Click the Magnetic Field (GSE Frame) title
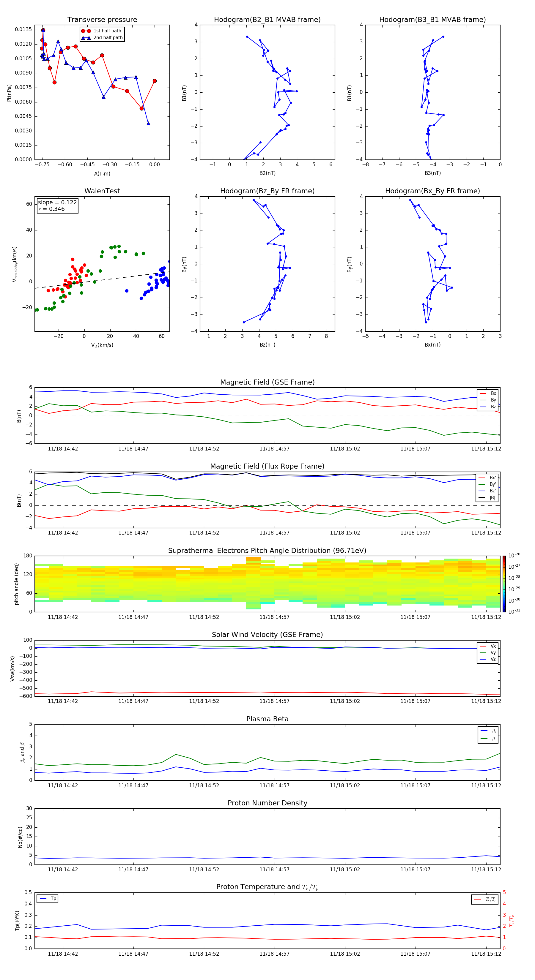Screen dimensions: 535x980 tap(267, 382)
